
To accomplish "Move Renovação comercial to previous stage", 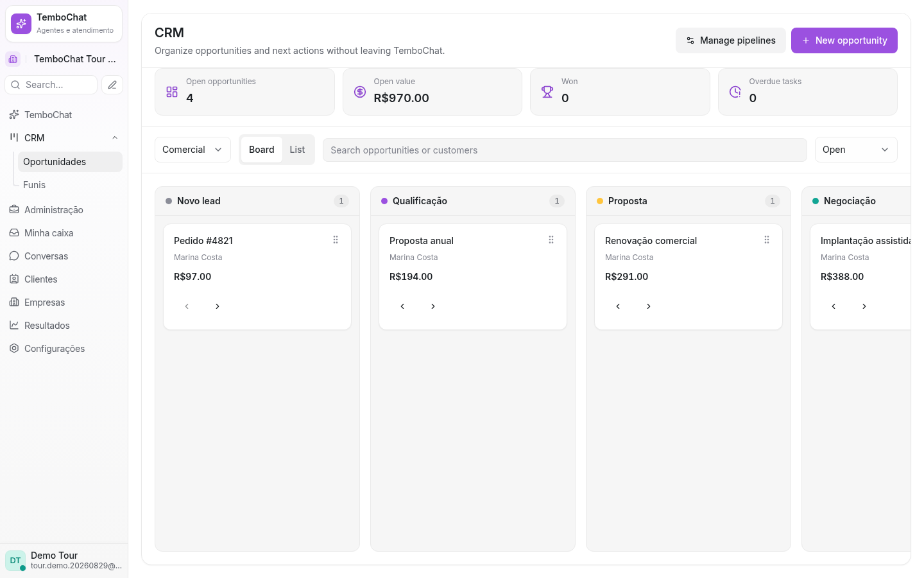I will coord(618,306).
